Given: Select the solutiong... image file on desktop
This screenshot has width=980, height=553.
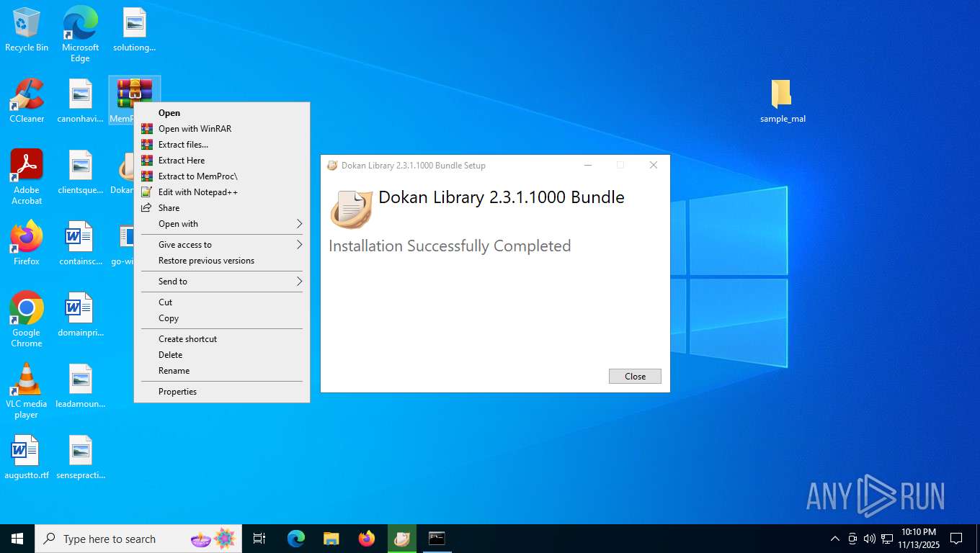Looking at the screenshot, I should tap(134, 30).
